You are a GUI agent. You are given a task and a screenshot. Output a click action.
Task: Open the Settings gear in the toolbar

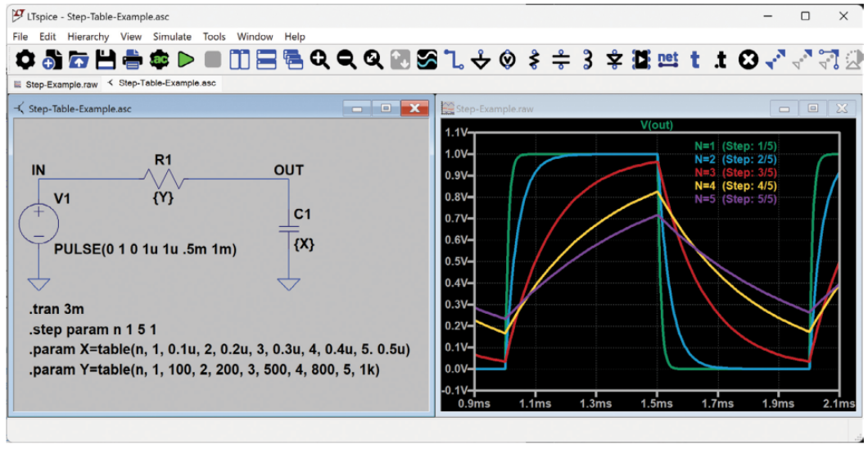tap(25, 59)
